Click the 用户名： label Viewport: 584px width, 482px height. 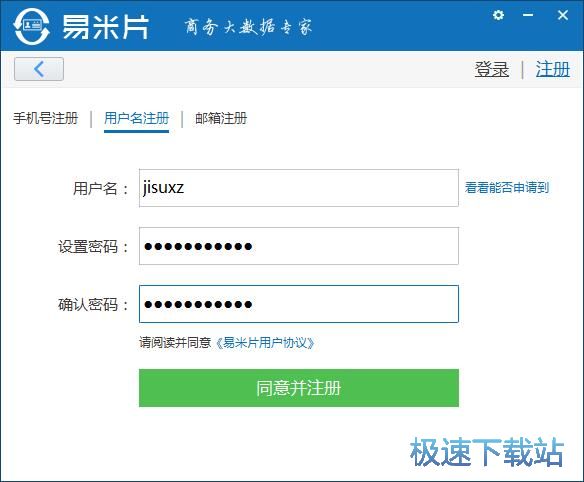101,188
